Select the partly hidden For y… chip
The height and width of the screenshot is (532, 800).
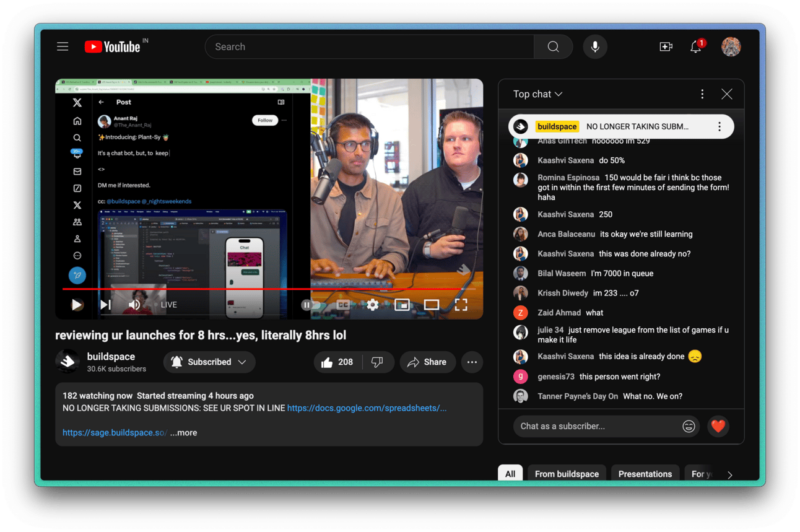[x=700, y=474]
